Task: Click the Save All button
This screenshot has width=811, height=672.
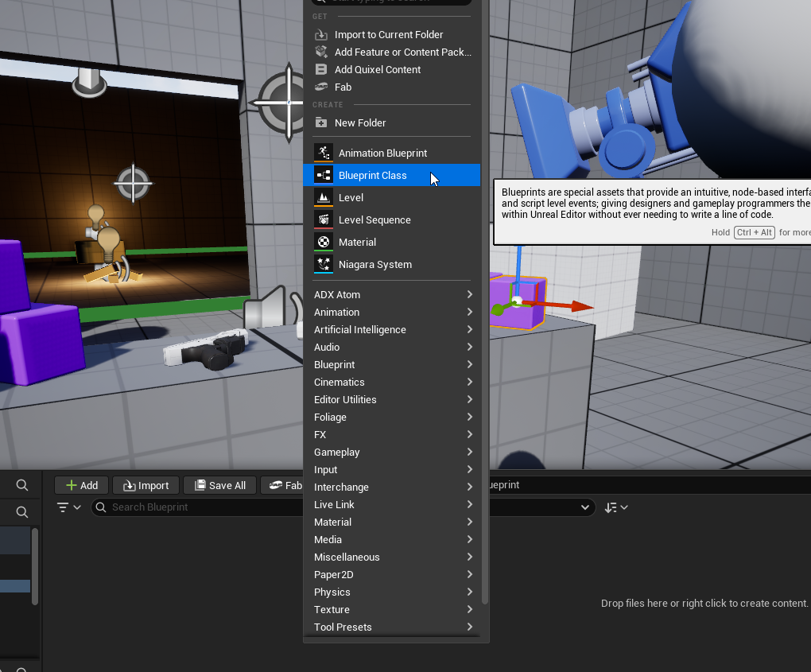Action: coord(219,485)
